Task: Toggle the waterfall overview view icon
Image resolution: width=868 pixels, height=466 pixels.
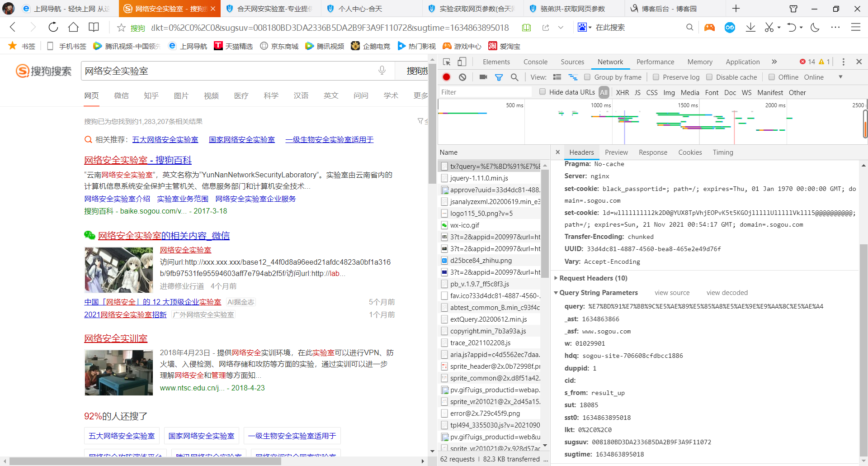Action: pyautogui.click(x=573, y=77)
